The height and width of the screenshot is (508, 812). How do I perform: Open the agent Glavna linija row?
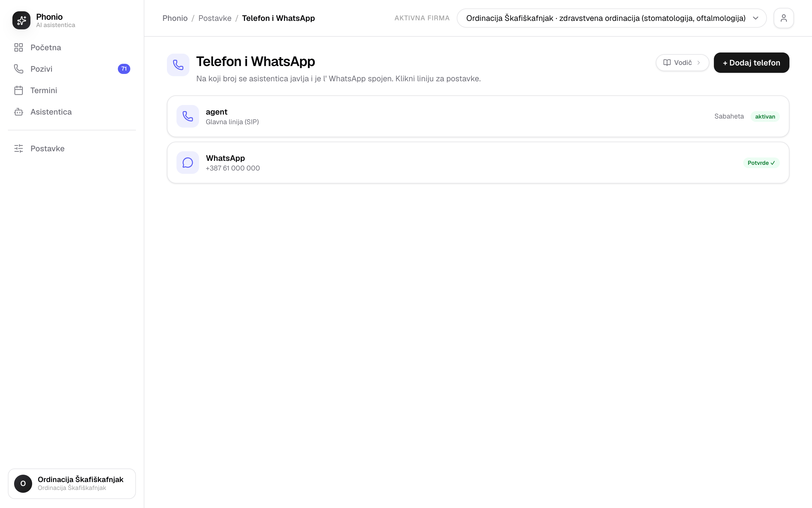(478, 116)
